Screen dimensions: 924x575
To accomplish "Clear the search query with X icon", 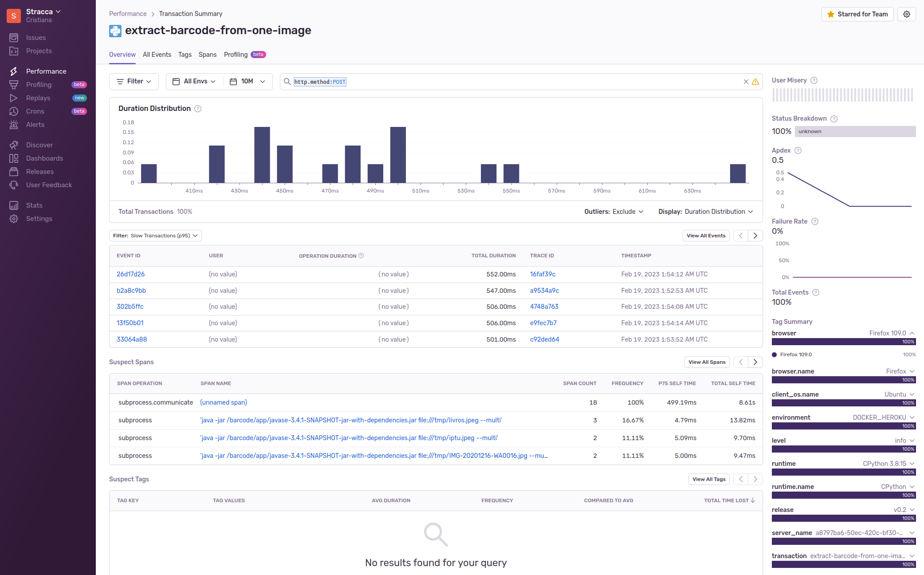I will (746, 82).
